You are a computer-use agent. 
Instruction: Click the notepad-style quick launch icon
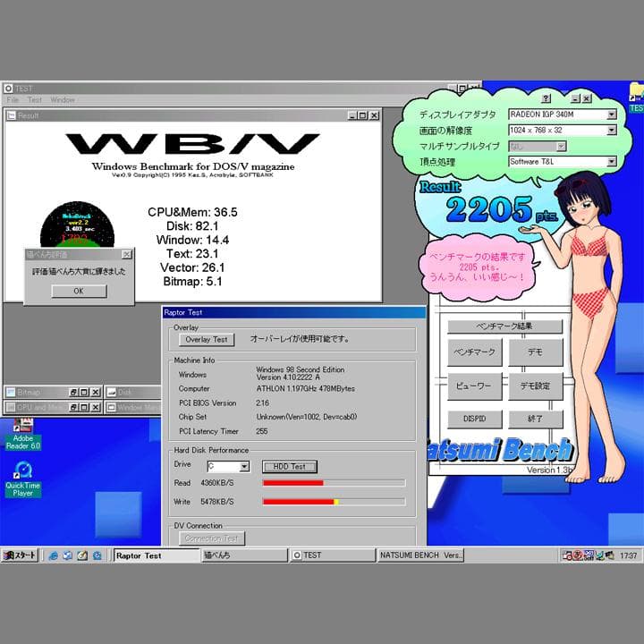click(82, 555)
